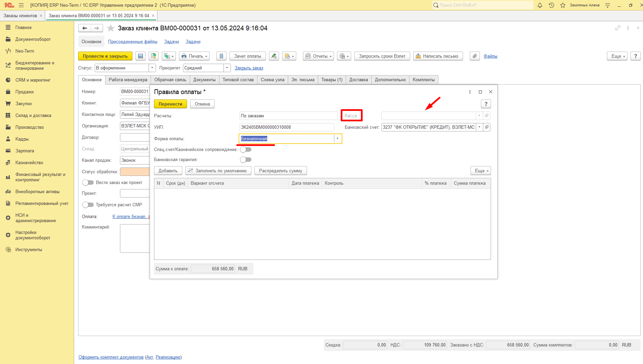Toggle Вести заказ как проект switch
Viewport: 643px width, 364px height.
pyautogui.click(x=88, y=183)
